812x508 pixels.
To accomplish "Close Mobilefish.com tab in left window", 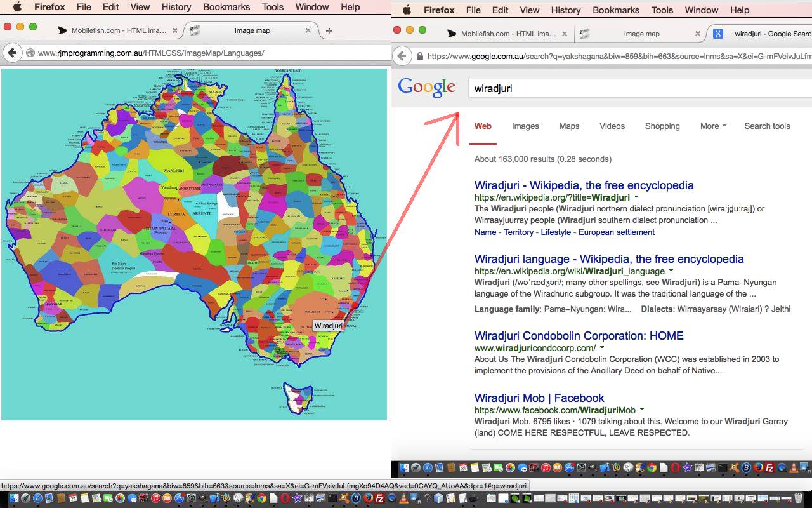I will click(175, 30).
